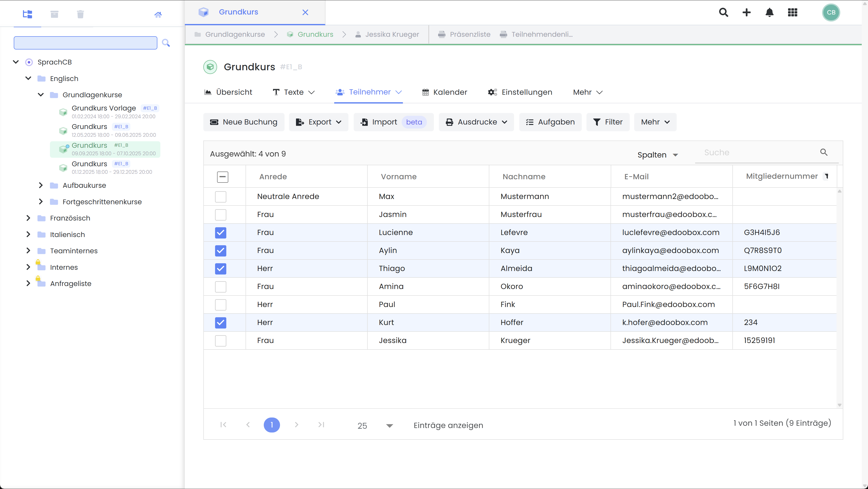Click the select-all checkbox in table header
Image resolution: width=868 pixels, height=489 pixels.
[222, 176]
